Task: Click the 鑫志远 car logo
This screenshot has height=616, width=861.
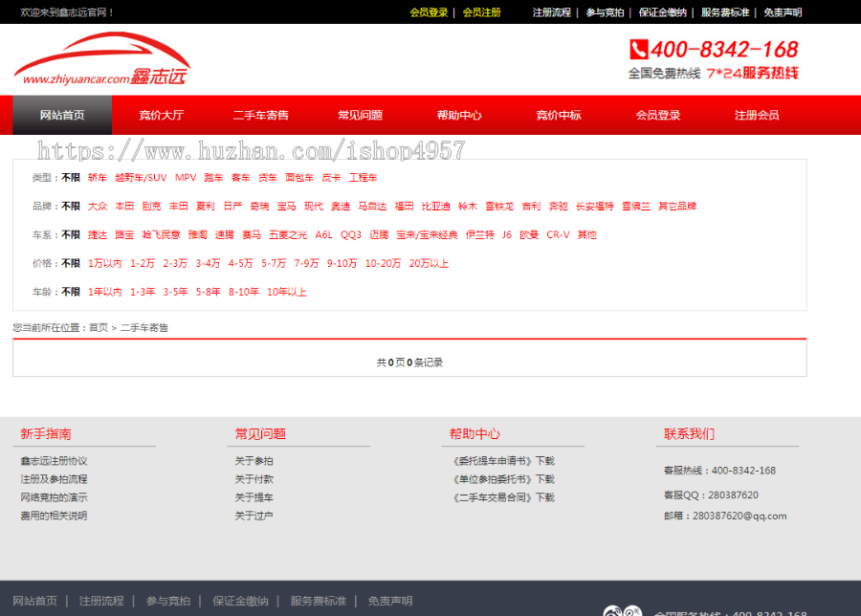Action: 102,58
